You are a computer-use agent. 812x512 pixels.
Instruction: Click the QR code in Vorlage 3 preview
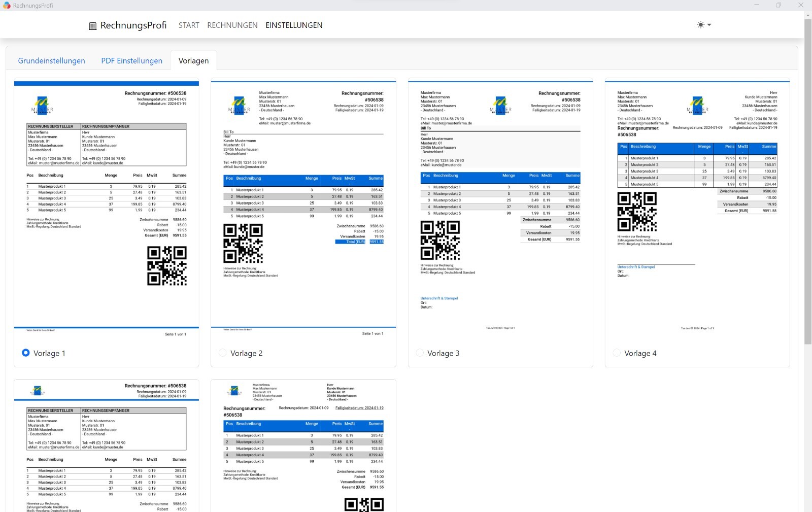click(440, 241)
